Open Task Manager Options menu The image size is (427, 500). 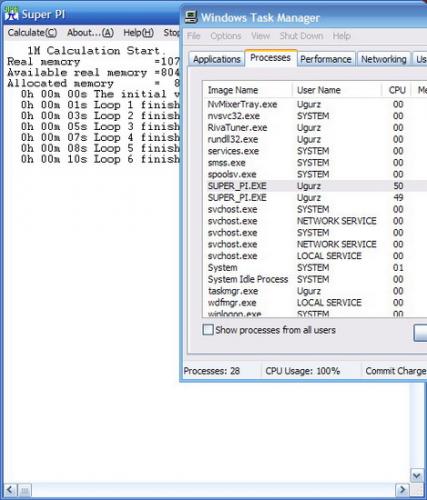pyautogui.click(x=226, y=36)
